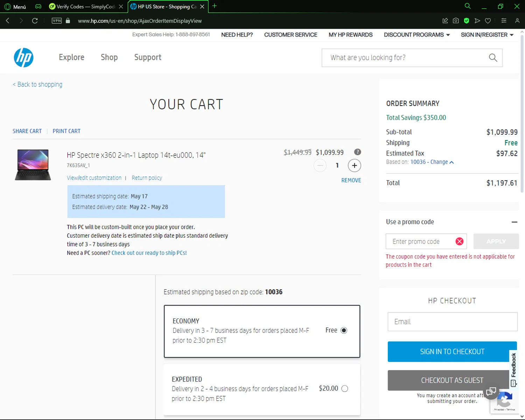Increase laptop quantity with plus button
This screenshot has height=420, width=525.
355,166
